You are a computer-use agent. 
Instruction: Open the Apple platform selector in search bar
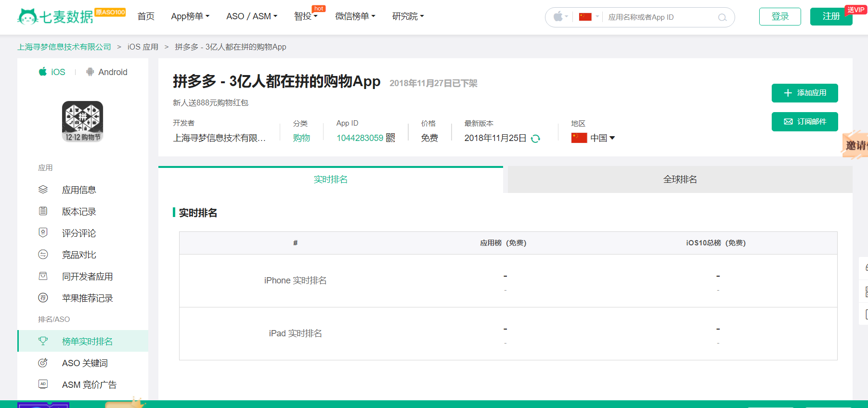[560, 17]
